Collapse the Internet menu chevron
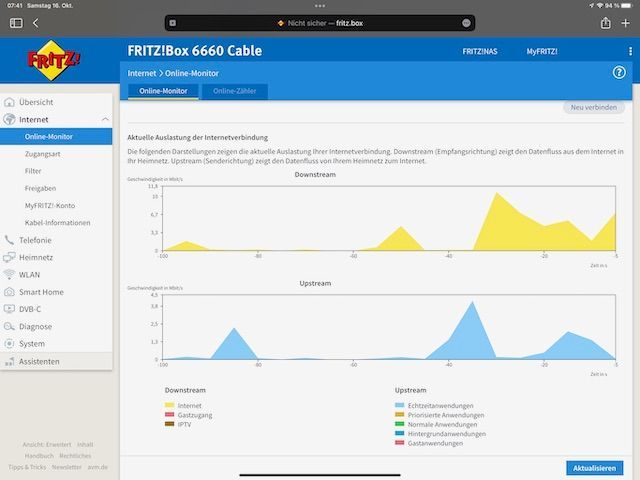This screenshot has height=480, width=640. point(105,119)
